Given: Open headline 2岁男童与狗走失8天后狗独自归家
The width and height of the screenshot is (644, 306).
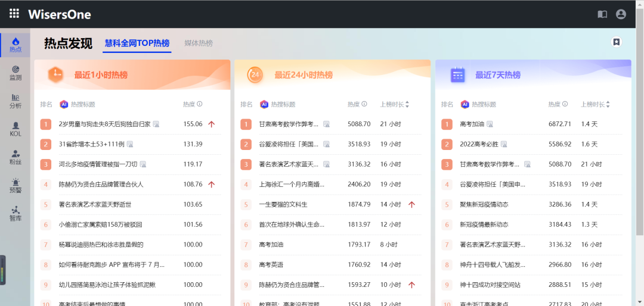Looking at the screenshot, I should click(x=104, y=124).
